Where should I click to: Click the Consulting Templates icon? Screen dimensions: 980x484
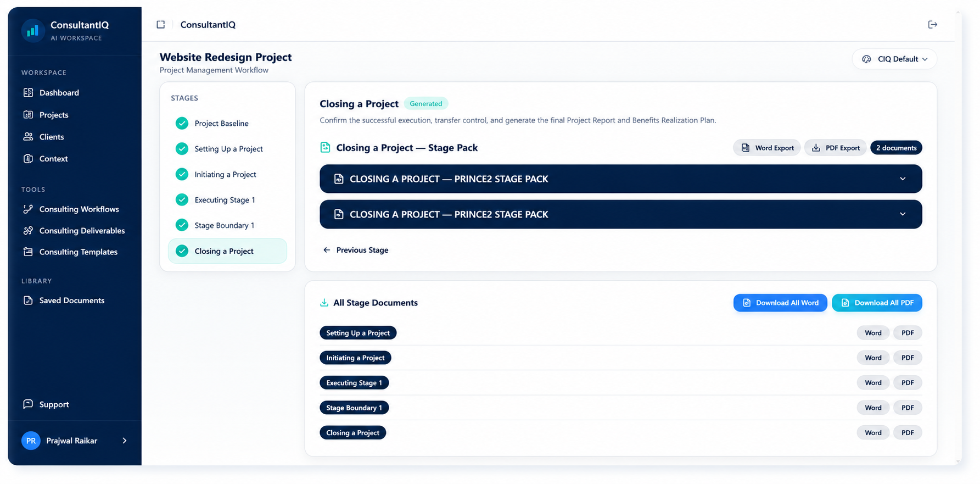pos(28,252)
